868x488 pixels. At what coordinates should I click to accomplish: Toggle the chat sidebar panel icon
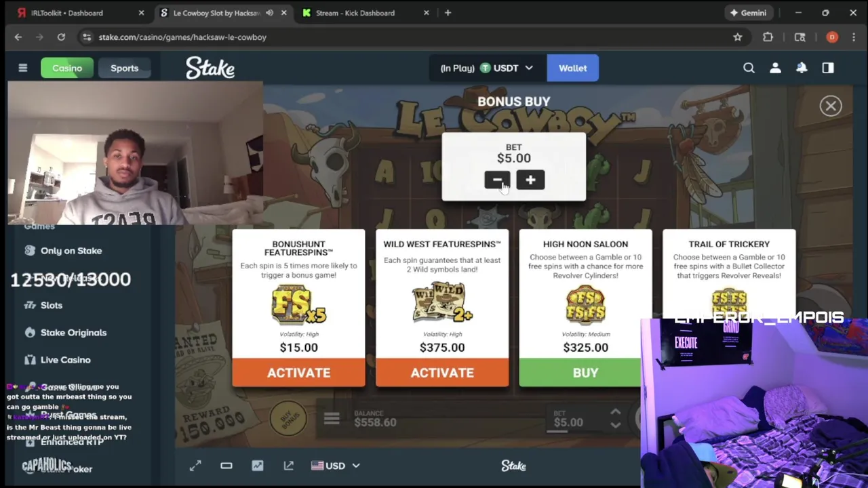828,68
